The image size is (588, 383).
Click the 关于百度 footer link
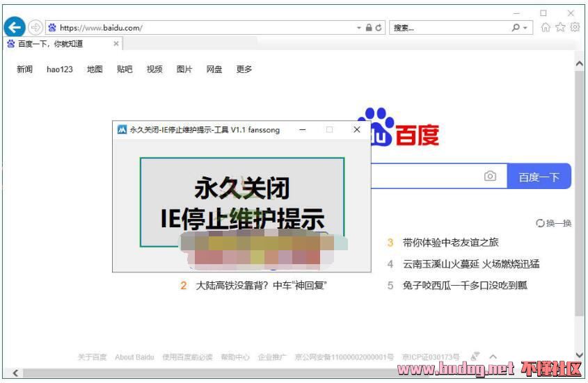93,357
